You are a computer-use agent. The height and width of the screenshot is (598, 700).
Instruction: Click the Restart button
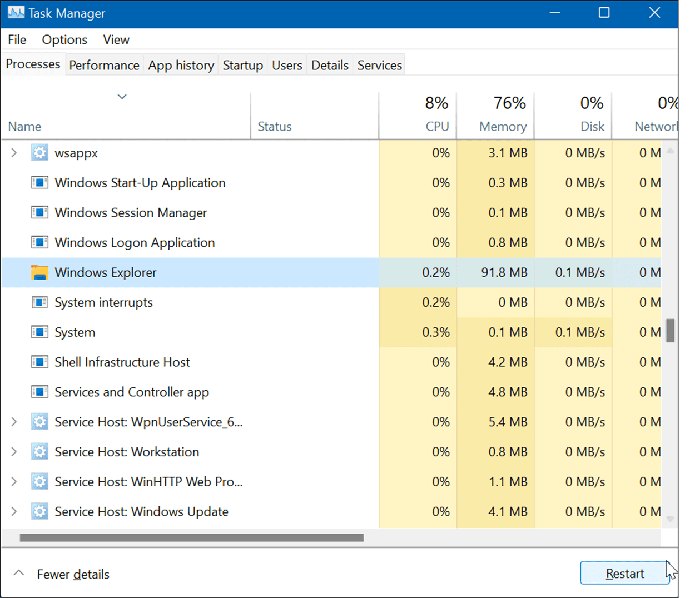point(625,573)
